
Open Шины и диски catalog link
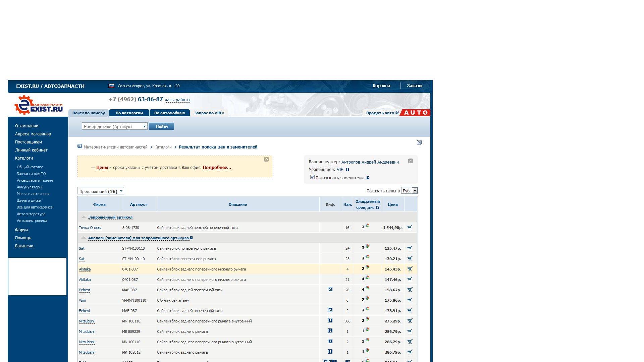pos(29,200)
